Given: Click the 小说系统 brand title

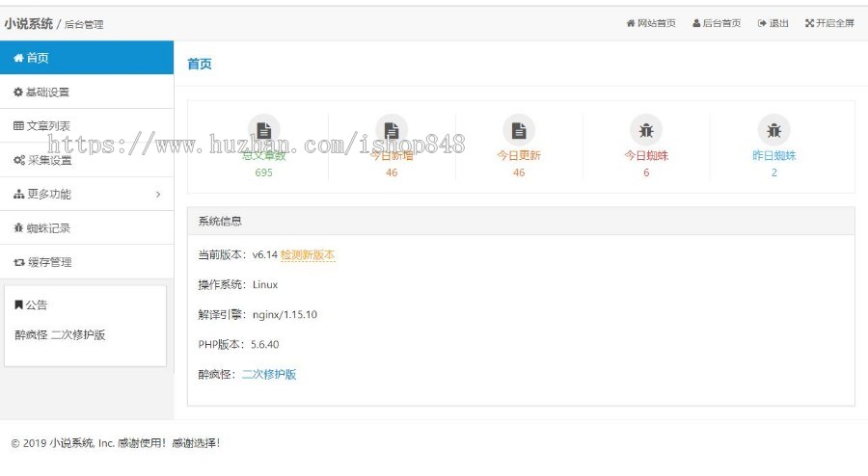Looking at the screenshot, I should click(x=29, y=24).
